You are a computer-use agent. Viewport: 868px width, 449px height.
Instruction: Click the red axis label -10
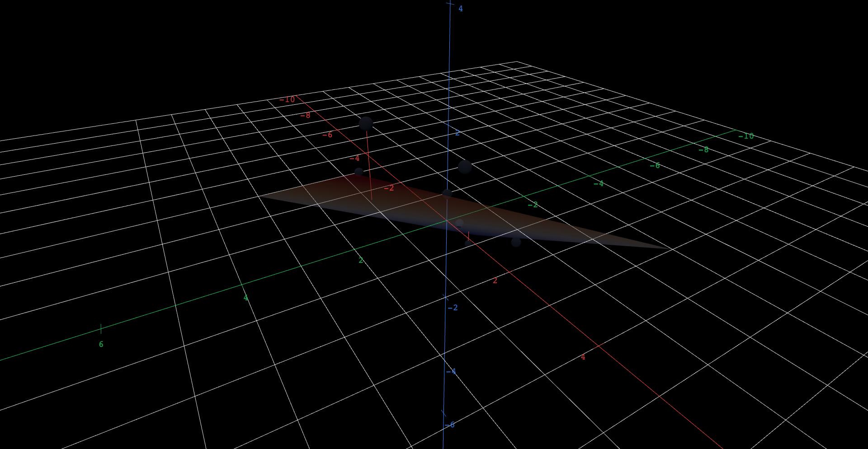pos(287,99)
